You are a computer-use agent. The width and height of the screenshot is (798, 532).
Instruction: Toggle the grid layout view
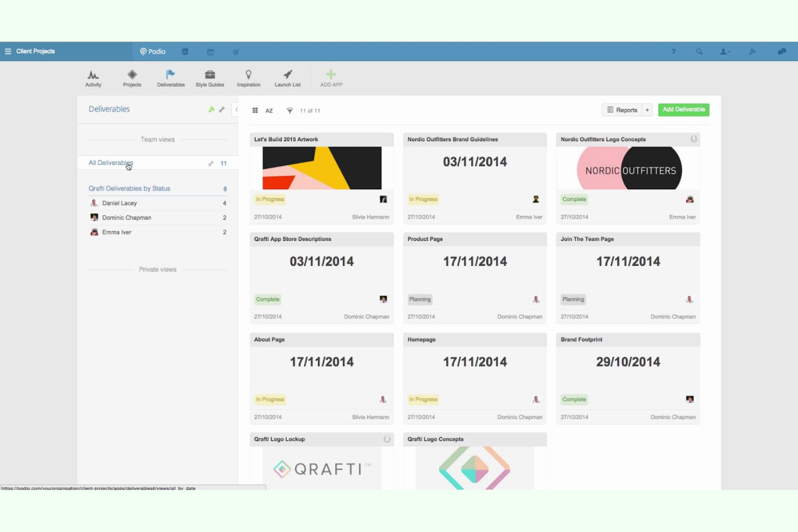pyautogui.click(x=255, y=110)
